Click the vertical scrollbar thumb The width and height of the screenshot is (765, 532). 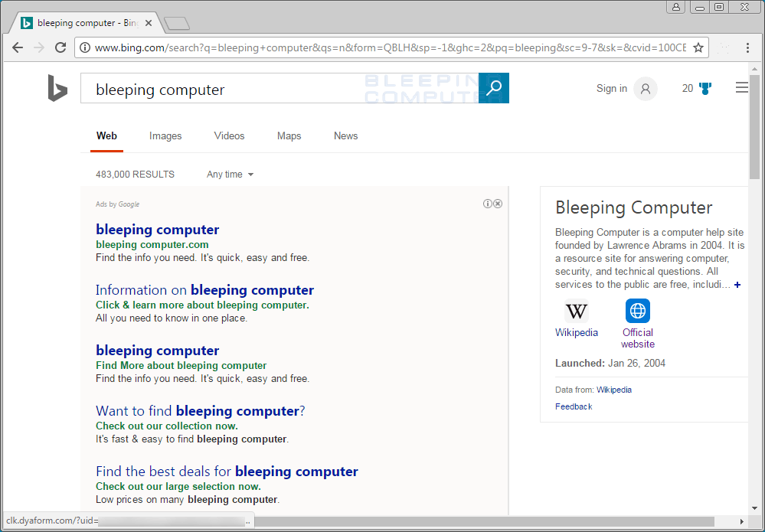[x=754, y=127]
